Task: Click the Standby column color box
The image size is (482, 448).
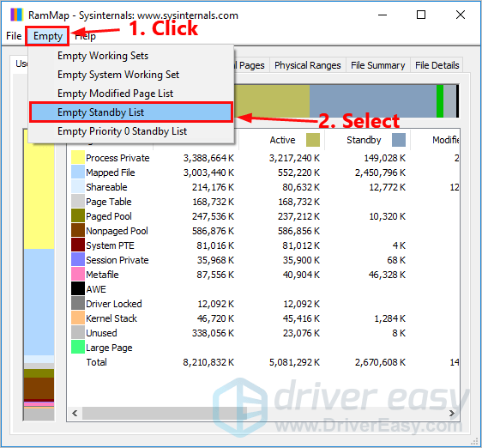Action: 399,140
